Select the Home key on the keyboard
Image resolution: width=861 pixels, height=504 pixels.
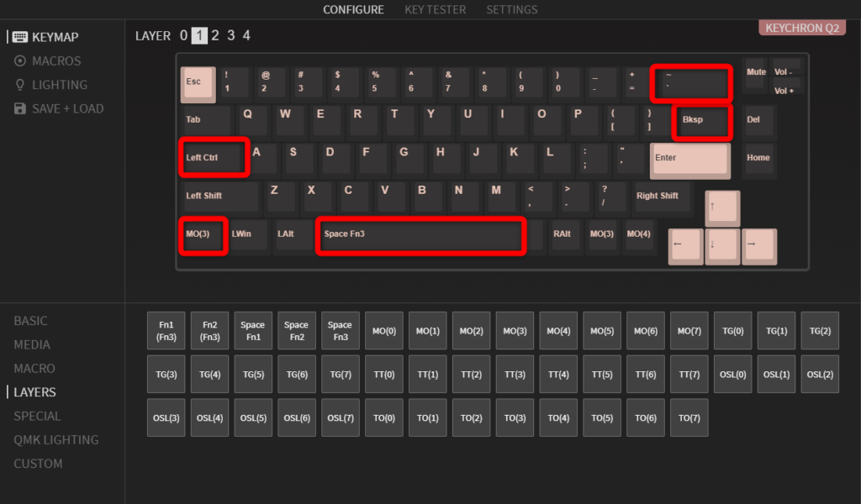click(758, 159)
